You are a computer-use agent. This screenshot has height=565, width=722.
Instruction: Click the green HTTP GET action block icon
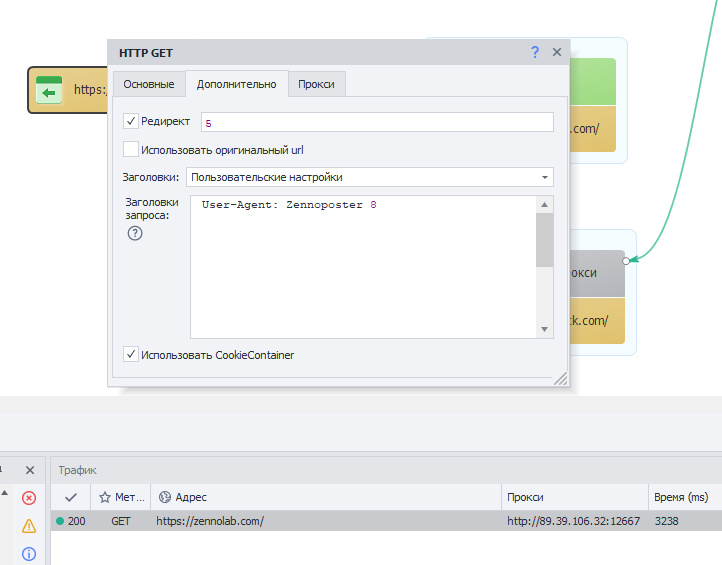[x=49, y=90]
